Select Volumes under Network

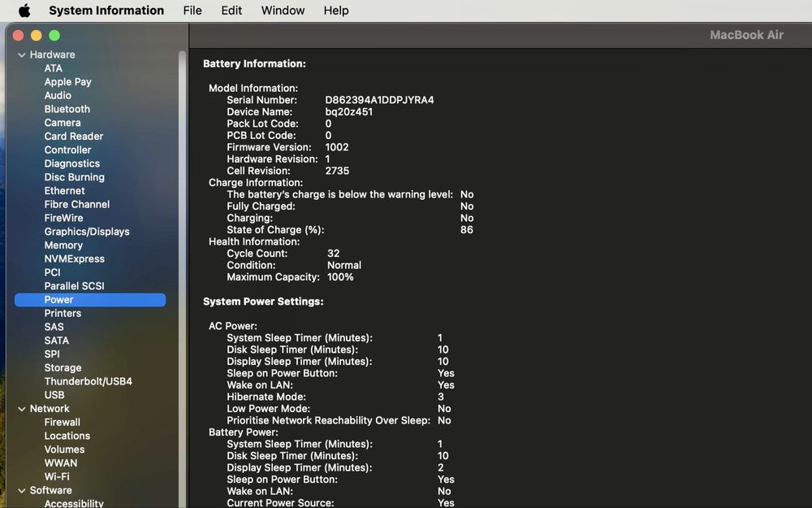[64, 449]
